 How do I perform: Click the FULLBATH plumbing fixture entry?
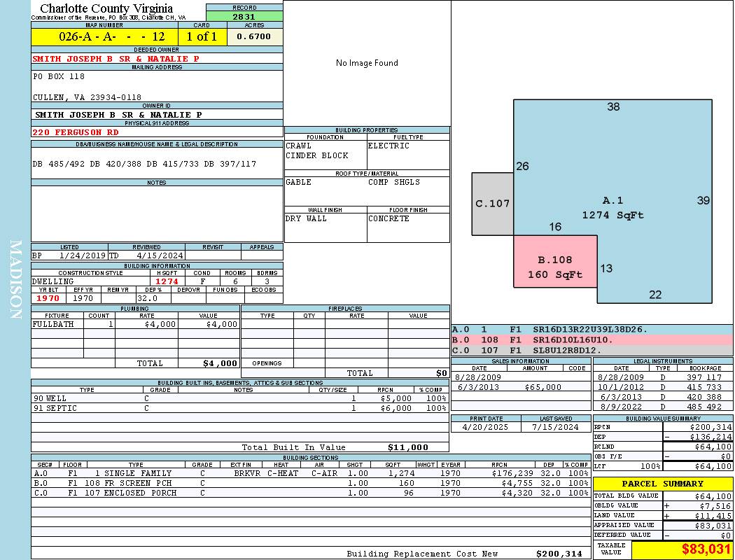point(53,324)
